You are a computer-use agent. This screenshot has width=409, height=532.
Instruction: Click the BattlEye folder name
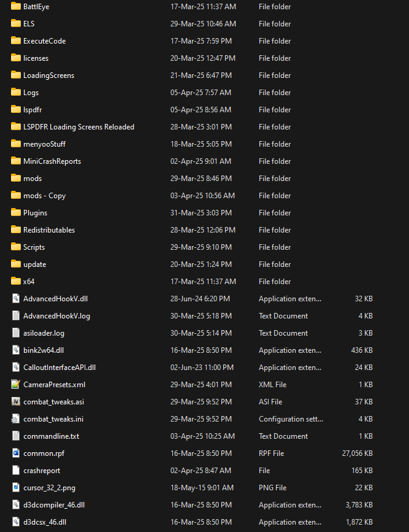click(36, 7)
